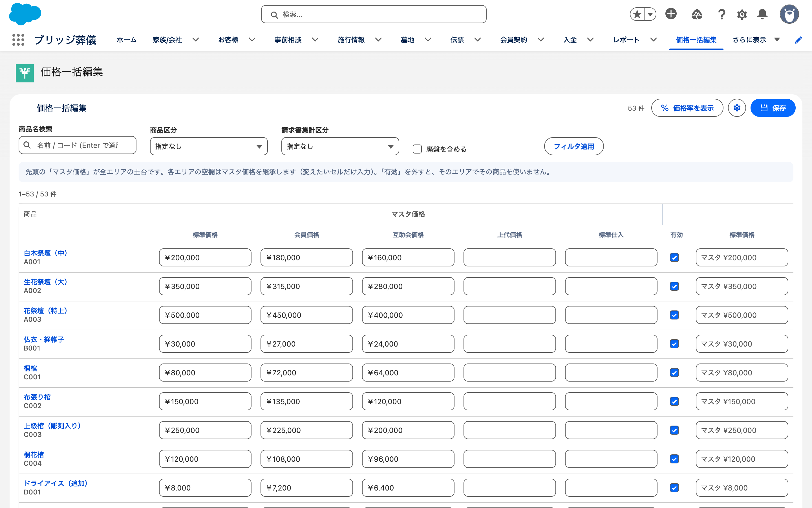Image resolution: width=812 pixels, height=508 pixels.
Task: Click マスタ ¥120,000 area price field
Action: pos(742,459)
